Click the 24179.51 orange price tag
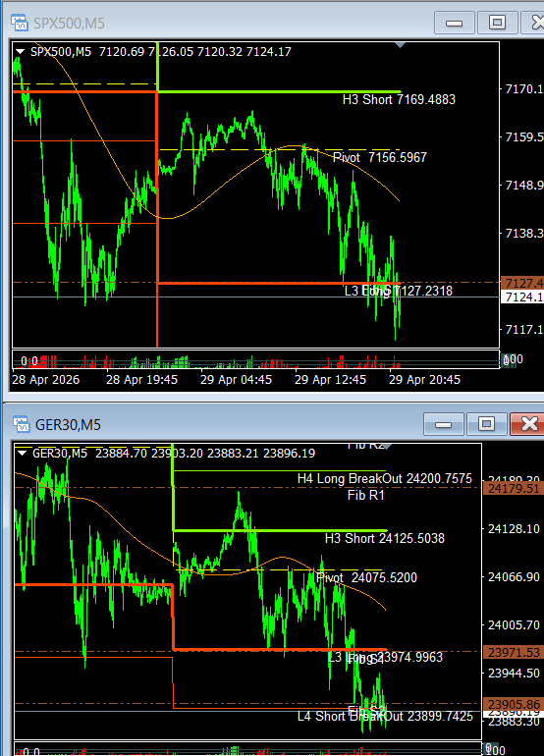 [514, 488]
